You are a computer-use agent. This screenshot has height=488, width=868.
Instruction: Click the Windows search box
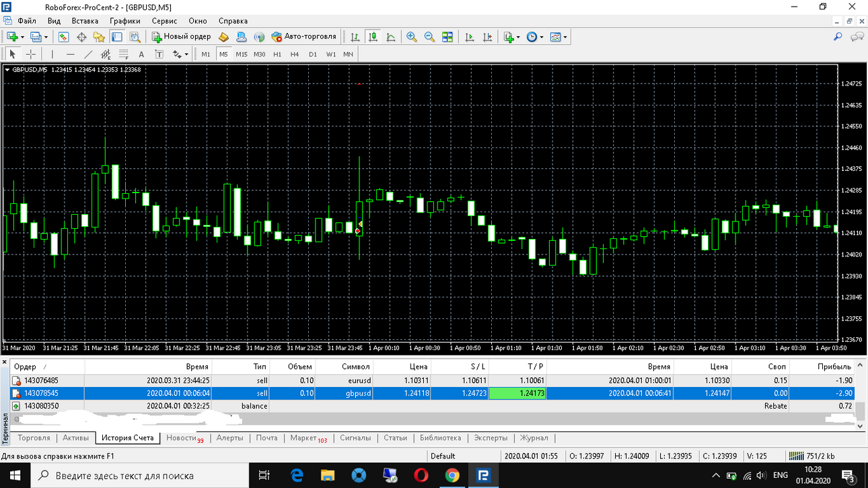click(141, 475)
